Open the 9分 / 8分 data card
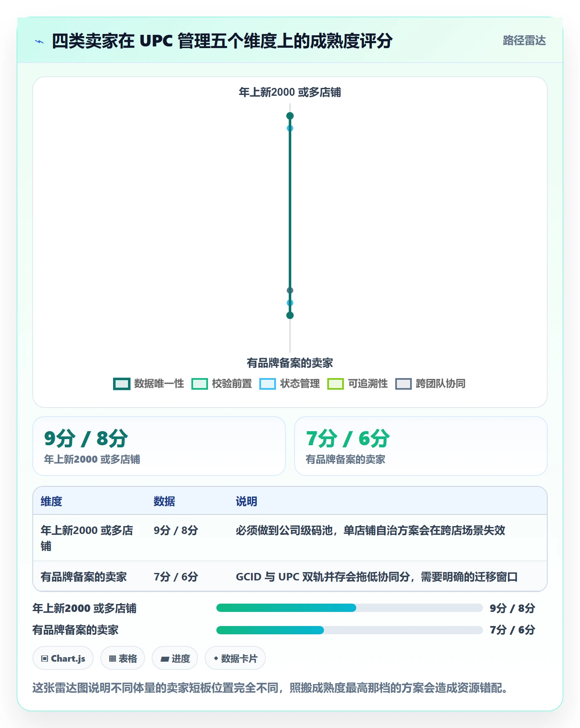Image resolution: width=580 pixels, height=728 pixels. coord(159,446)
